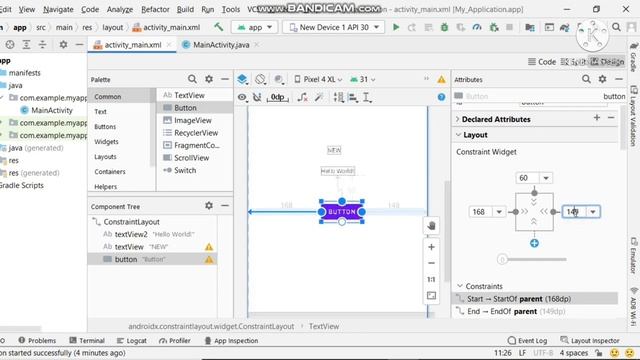Open the Profiler gauge icon in toolbar

[x=477, y=27]
